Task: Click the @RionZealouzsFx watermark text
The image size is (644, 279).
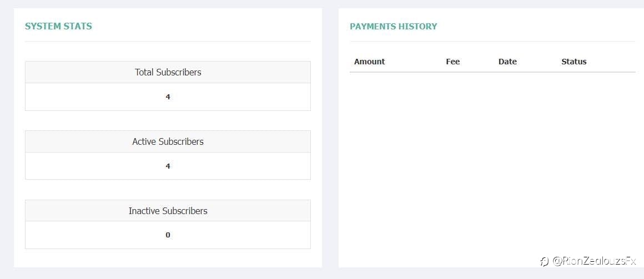Action: click(594, 261)
